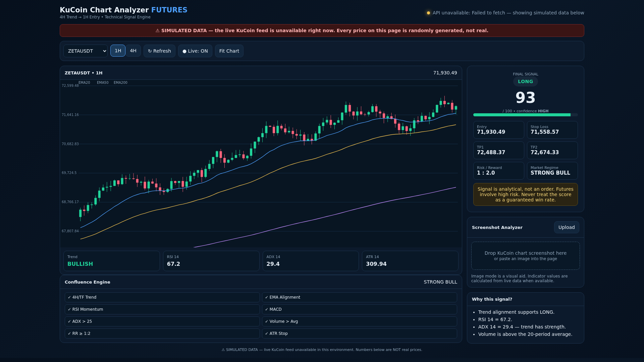Click the 'Why this signal?' heading

tap(492, 299)
